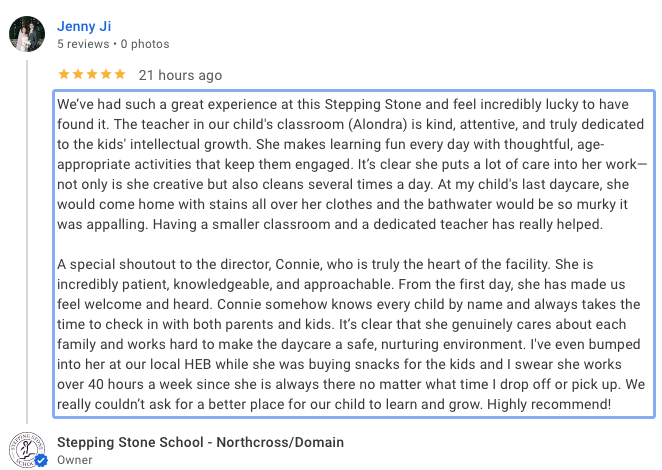Click the "21 hours ago" timestamp
The height and width of the screenshot is (470, 662).
coord(180,75)
